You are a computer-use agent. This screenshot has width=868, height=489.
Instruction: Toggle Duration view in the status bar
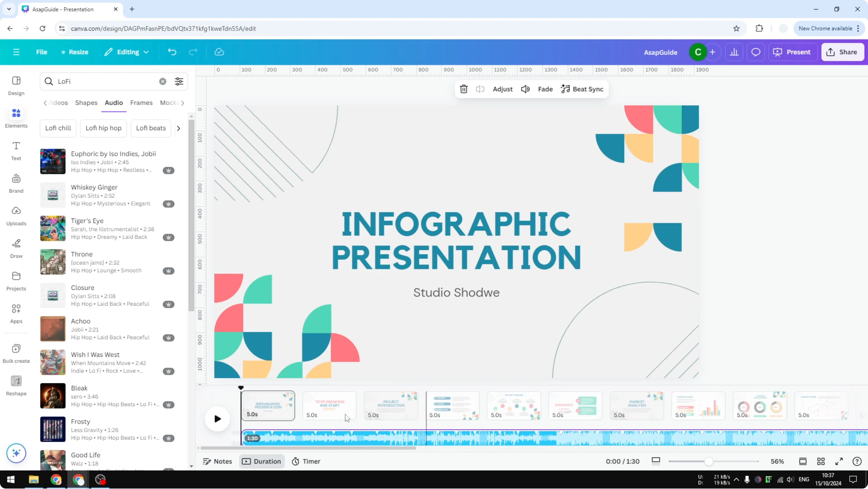262,461
